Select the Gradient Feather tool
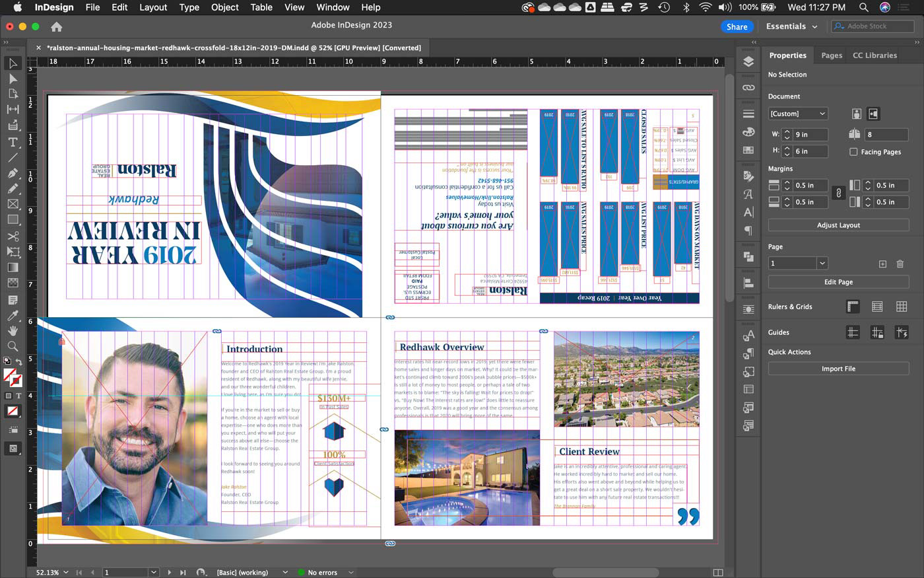The image size is (924, 578). point(13,283)
